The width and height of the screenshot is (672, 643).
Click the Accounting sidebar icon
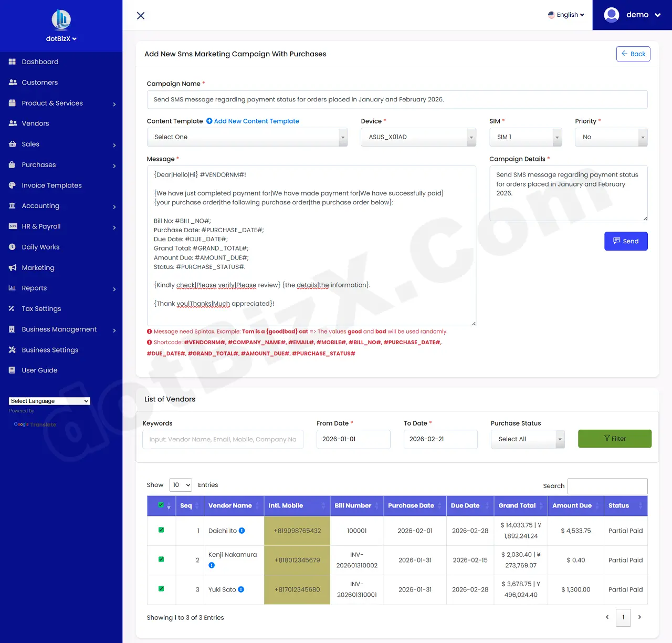pos(12,205)
